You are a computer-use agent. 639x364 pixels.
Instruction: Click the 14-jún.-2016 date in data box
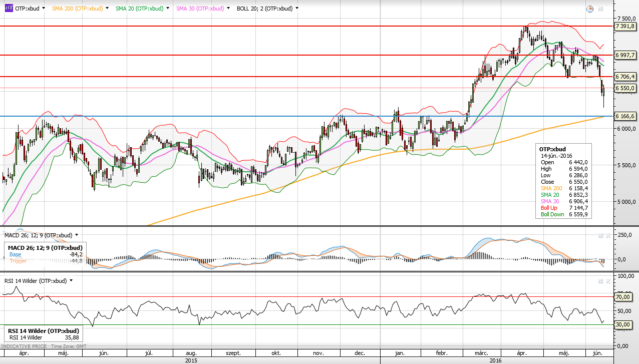pyautogui.click(x=557, y=156)
